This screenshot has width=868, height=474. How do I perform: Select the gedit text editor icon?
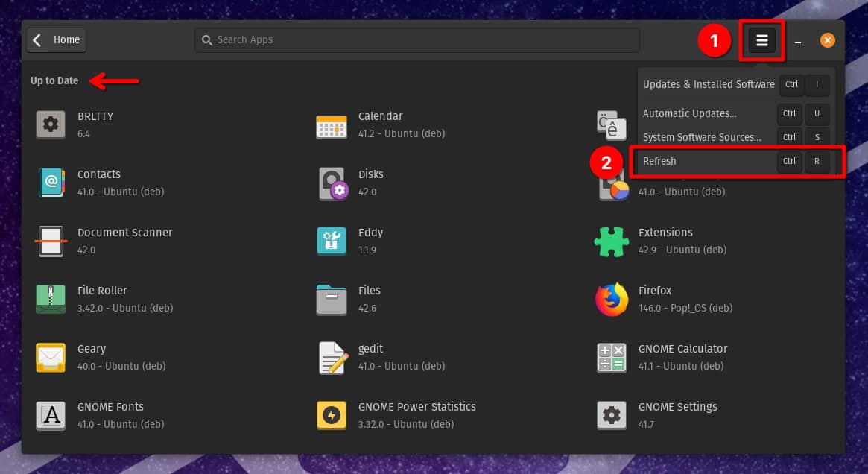pyautogui.click(x=332, y=358)
